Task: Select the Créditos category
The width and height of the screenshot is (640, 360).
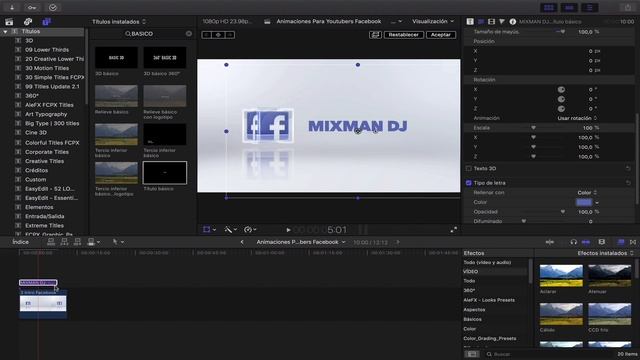Action: tap(36, 170)
